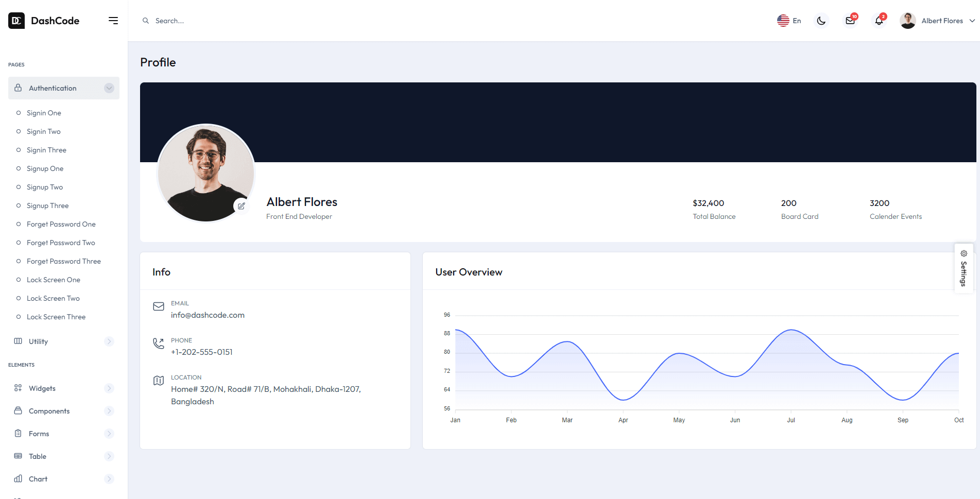
Task: Click the Components sidebar icon
Action: tap(18, 410)
